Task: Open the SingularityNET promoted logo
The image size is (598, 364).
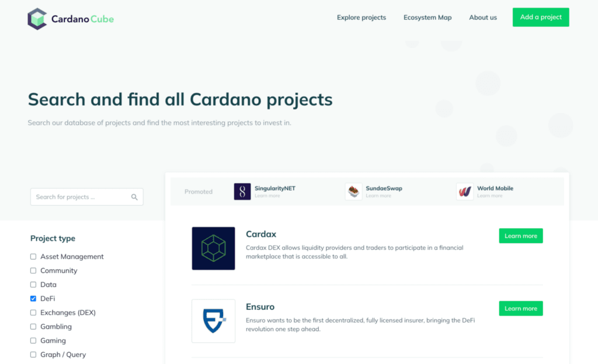Action: 242,191
